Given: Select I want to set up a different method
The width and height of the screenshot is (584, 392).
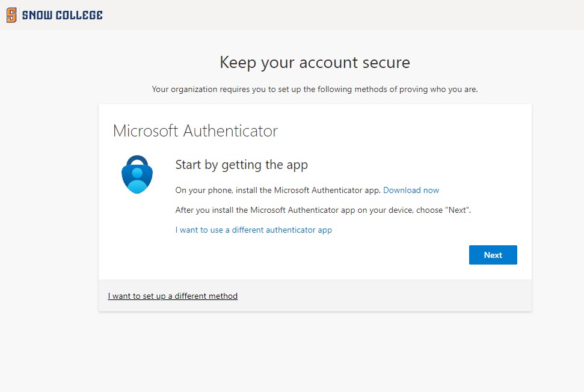Looking at the screenshot, I should tap(173, 296).
